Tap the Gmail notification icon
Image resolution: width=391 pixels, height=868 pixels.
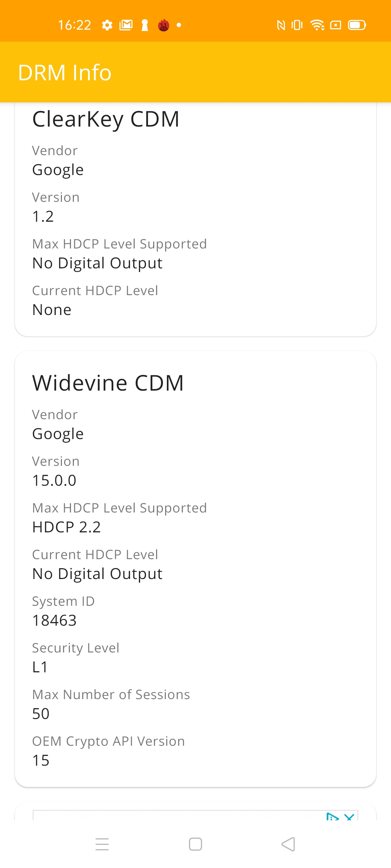click(126, 25)
